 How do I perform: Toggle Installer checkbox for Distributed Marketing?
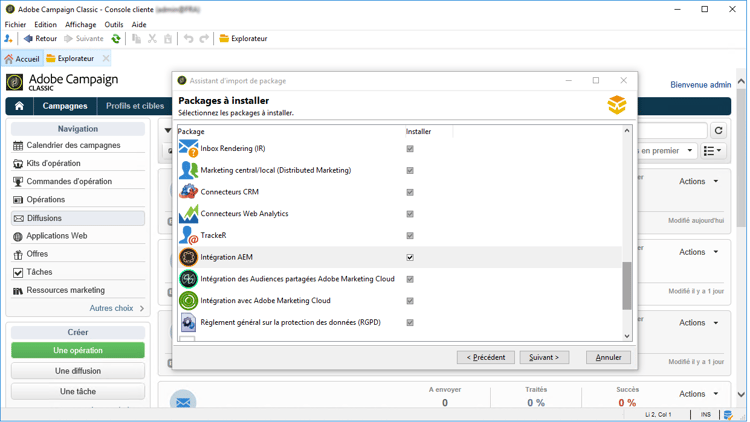410,170
